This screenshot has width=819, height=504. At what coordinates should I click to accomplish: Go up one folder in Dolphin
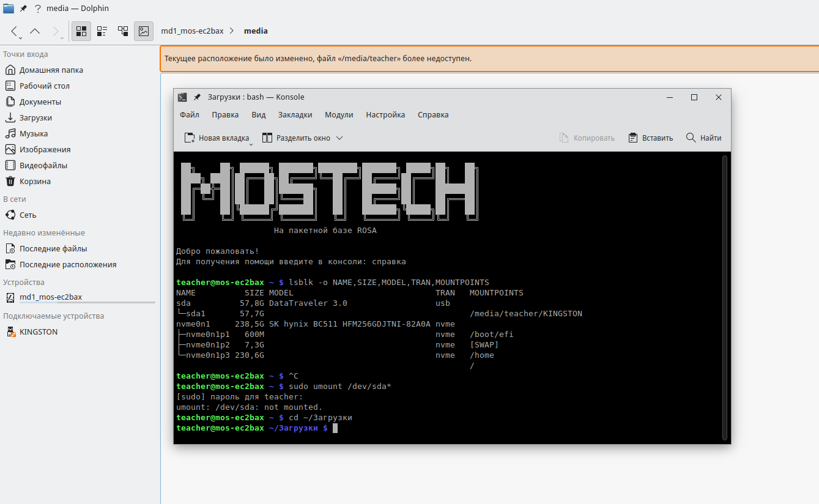[x=35, y=31]
